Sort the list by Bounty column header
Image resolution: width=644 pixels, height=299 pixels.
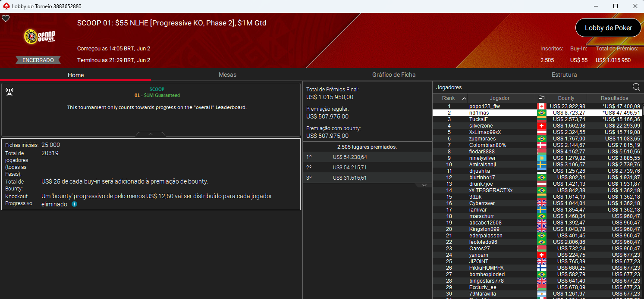566,98
